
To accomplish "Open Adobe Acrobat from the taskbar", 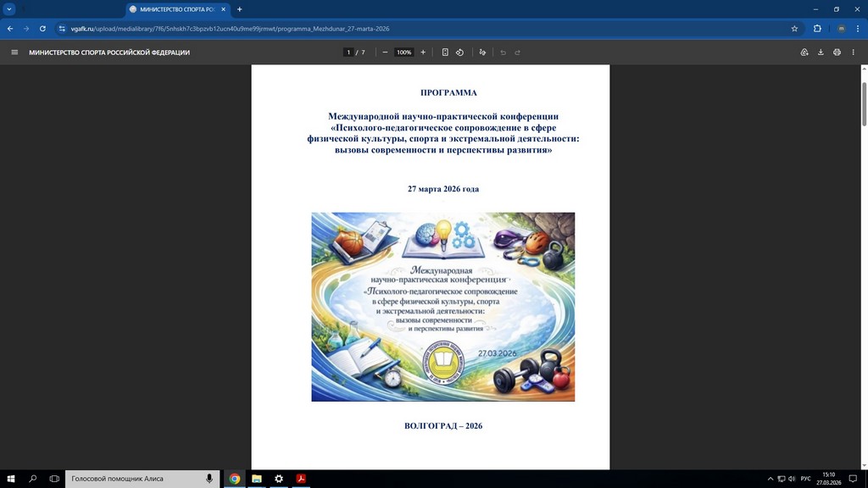I will 300,479.
